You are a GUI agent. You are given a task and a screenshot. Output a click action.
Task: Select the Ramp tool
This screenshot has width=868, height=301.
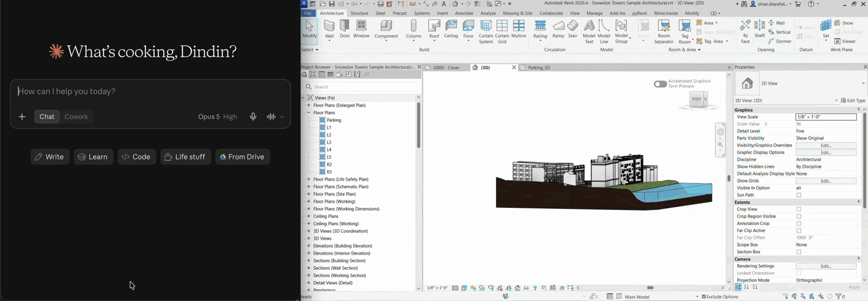click(558, 29)
